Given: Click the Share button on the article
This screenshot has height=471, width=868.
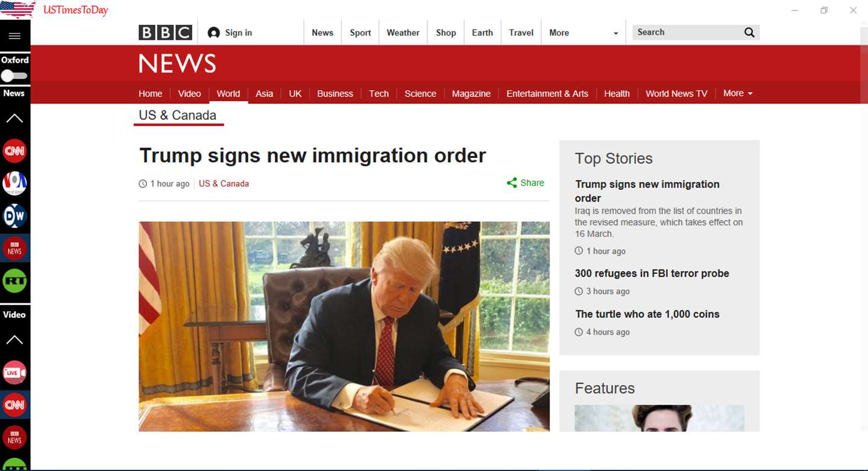Looking at the screenshot, I should (x=526, y=183).
